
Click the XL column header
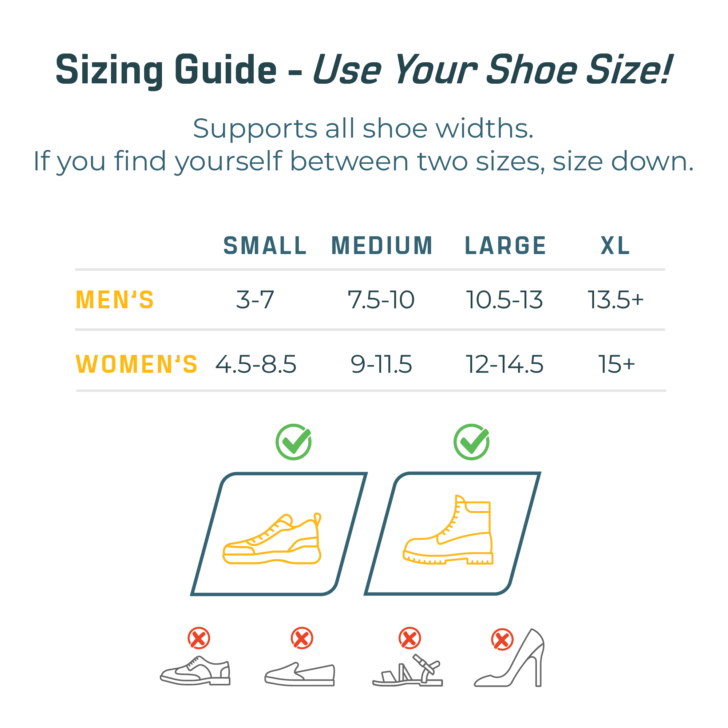click(615, 246)
